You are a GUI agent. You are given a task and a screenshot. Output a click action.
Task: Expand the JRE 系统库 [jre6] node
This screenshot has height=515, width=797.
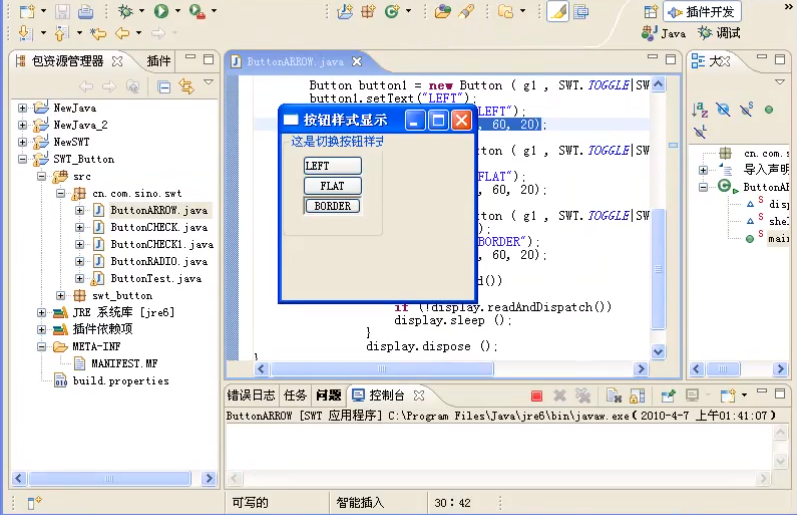pos(42,313)
